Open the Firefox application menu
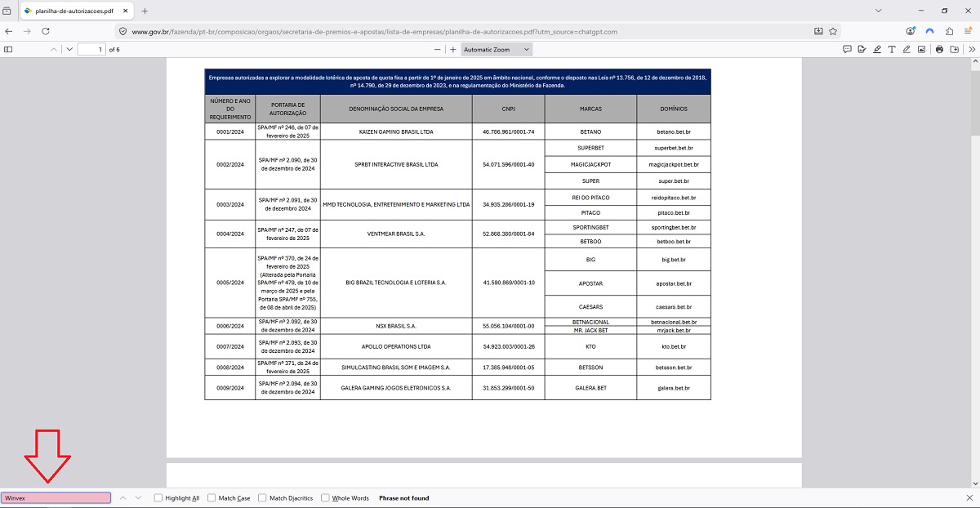This screenshot has height=508, width=980. 969,31
